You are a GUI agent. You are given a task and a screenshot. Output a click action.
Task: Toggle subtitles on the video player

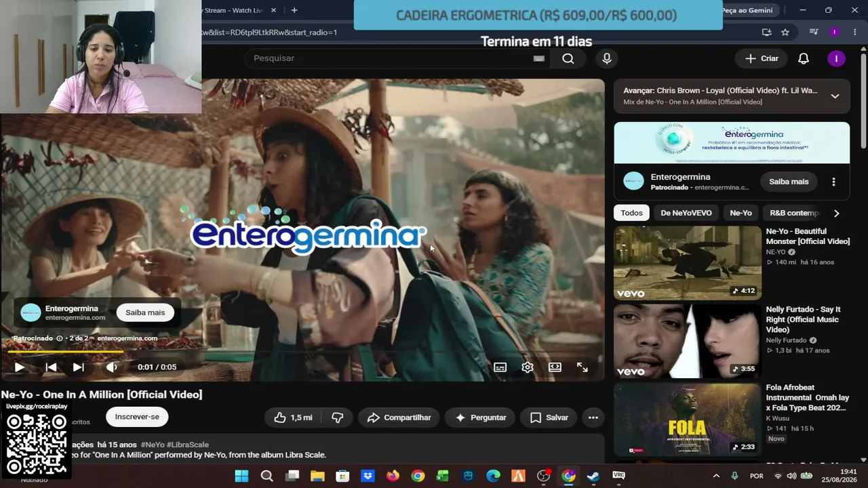[x=500, y=367]
